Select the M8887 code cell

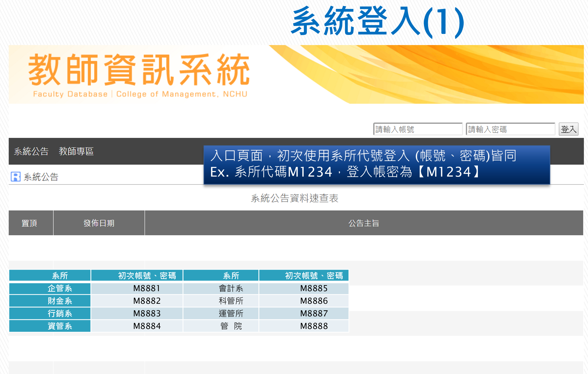pos(304,313)
